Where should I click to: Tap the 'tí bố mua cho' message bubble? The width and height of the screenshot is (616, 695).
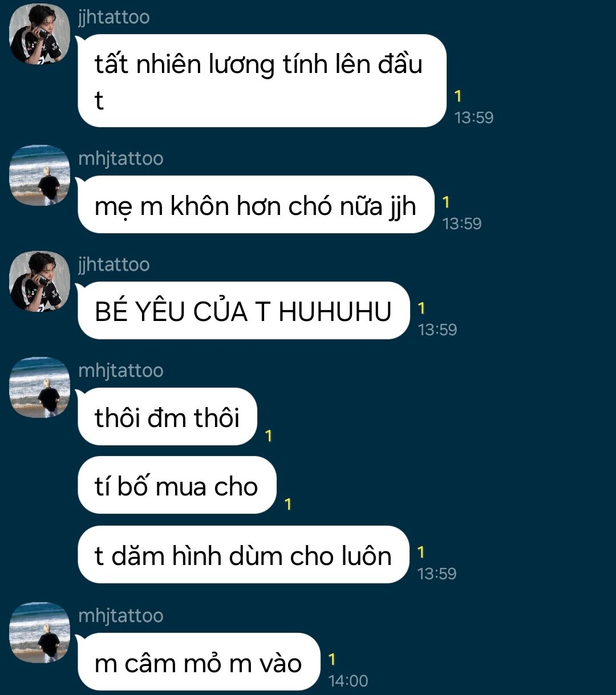[177, 485]
